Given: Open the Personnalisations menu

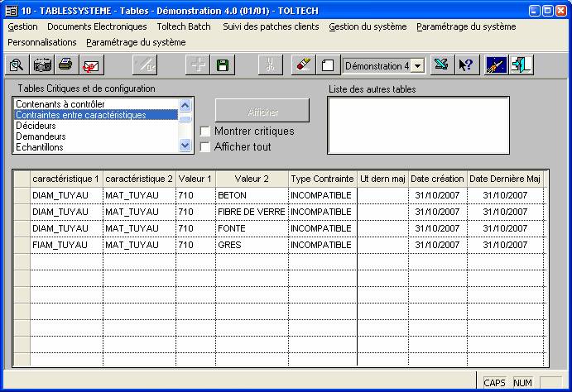Looking at the screenshot, I should tap(42, 42).
